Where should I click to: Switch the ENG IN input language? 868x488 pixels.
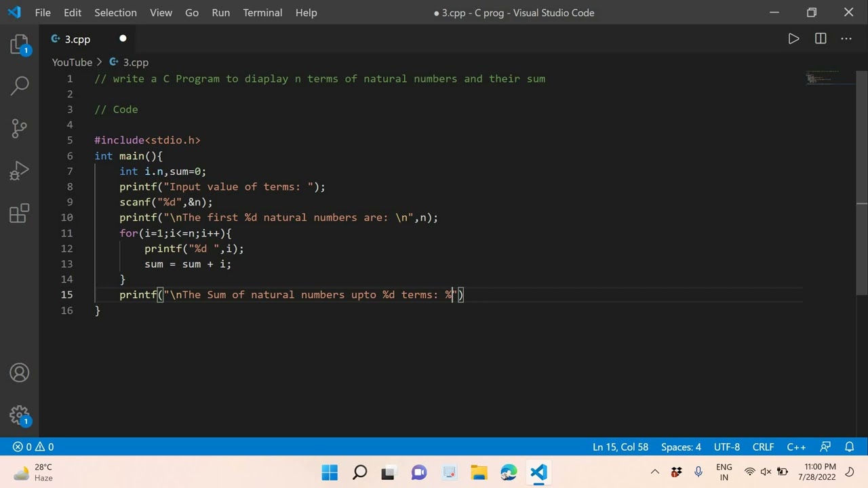[724, 472]
